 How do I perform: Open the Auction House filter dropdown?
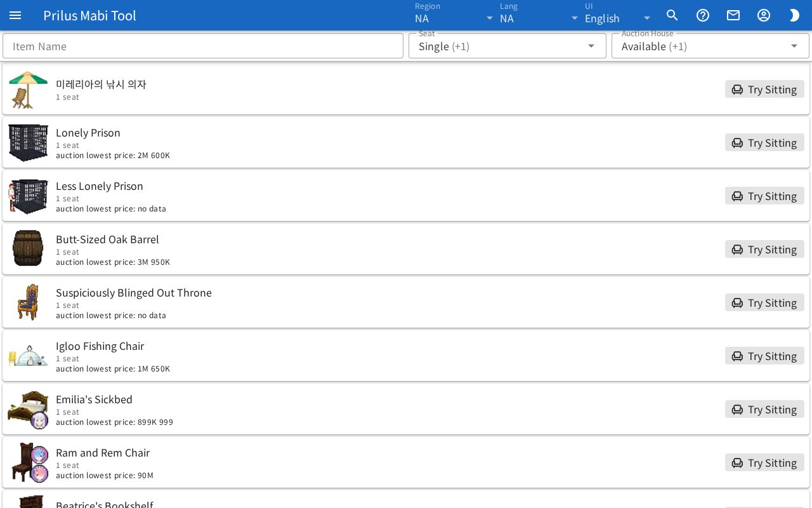click(x=710, y=46)
